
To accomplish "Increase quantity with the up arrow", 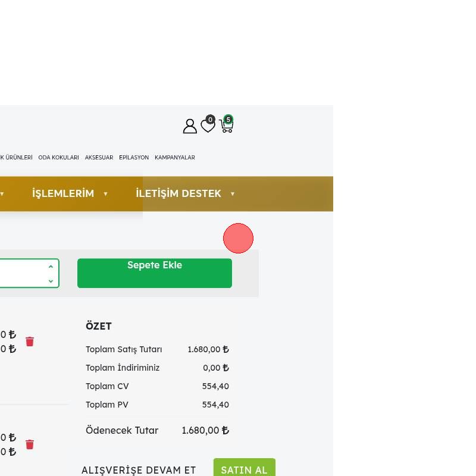I will [51, 267].
